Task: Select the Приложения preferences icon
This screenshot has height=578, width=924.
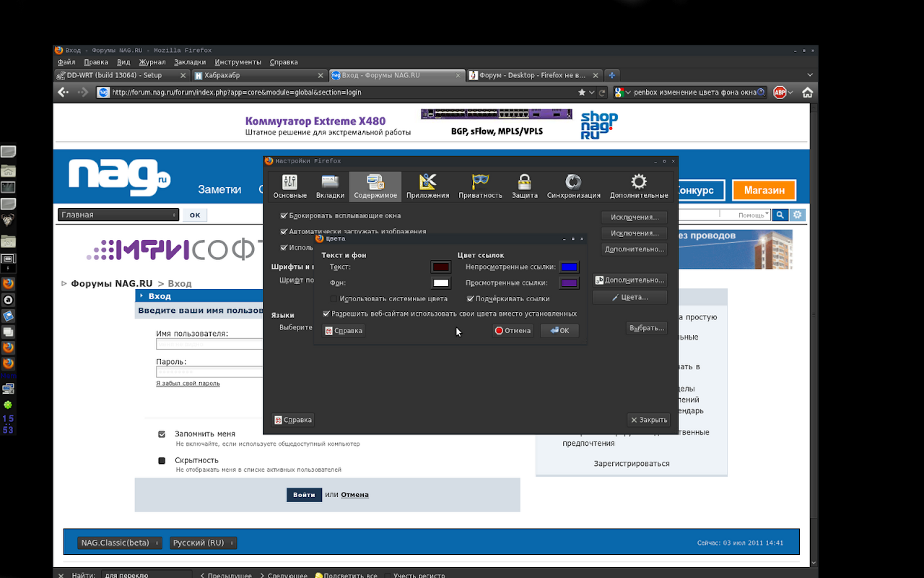Action: 427,186
